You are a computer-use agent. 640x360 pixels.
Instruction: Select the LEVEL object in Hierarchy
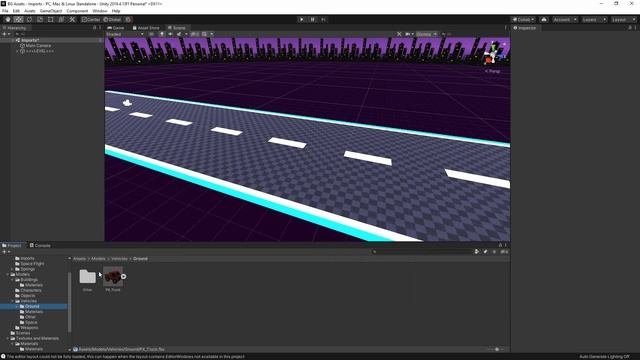tap(40, 51)
